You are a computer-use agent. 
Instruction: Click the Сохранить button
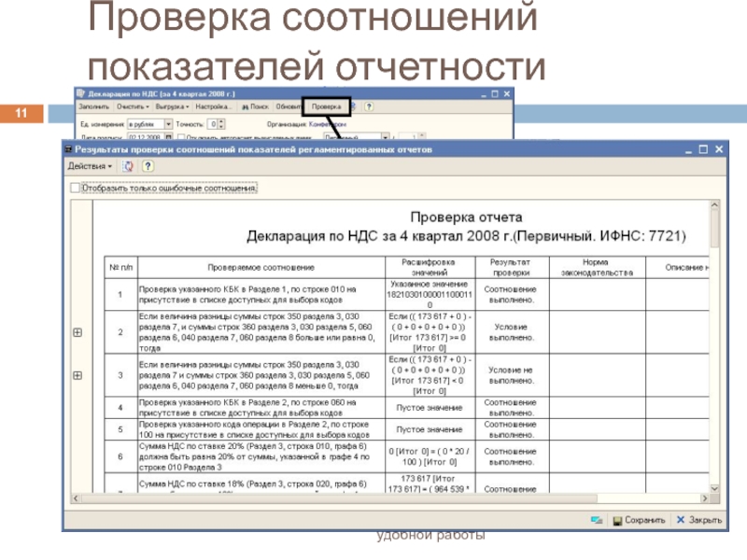tap(639, 520)
